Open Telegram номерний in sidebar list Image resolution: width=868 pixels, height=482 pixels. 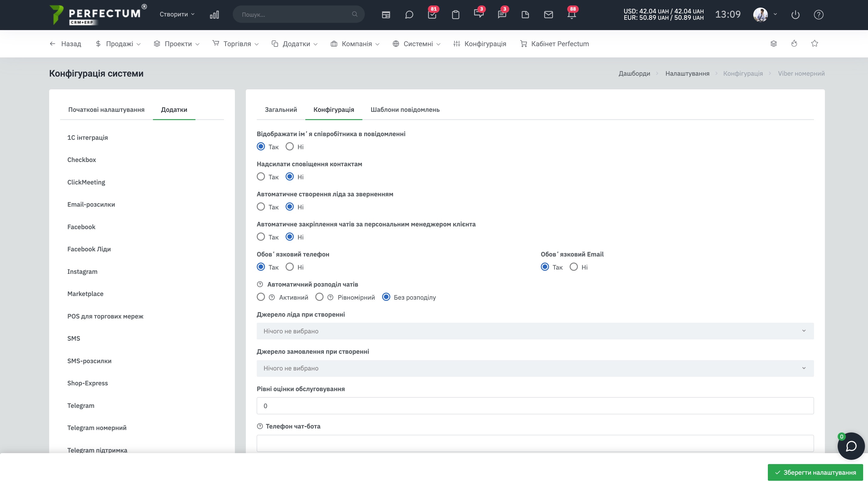pos(97,427)
